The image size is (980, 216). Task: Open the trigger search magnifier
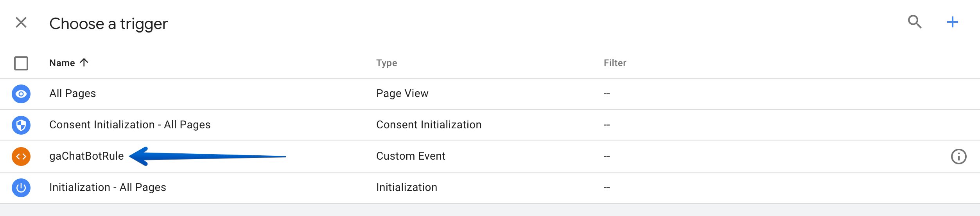pyautogui.click(x=915, y=22)
